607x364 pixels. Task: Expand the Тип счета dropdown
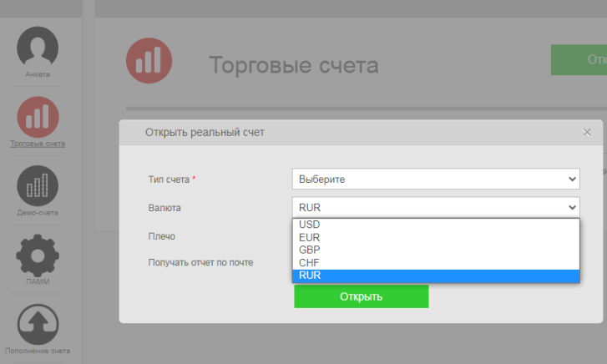click(435, 179)
